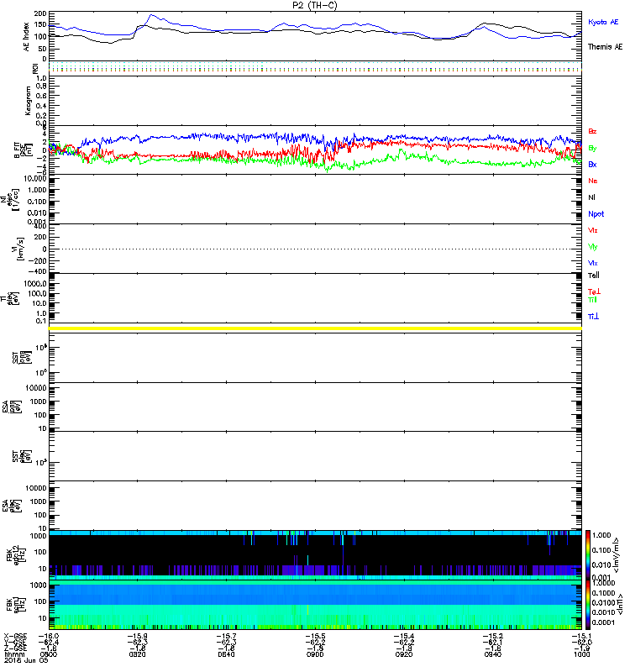The width and height of the screenshot is (630, 672).
Task: Click the red Ne density legend label
Action: pos(593,181)
